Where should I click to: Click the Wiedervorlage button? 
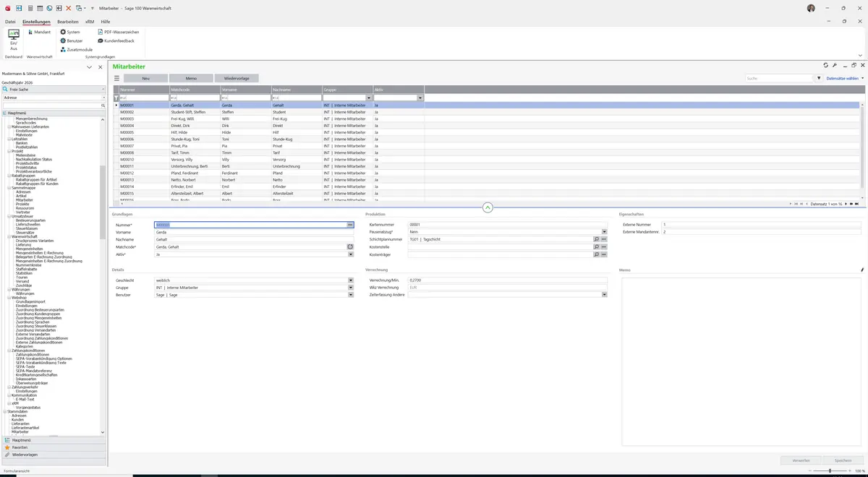coord(237,78)
